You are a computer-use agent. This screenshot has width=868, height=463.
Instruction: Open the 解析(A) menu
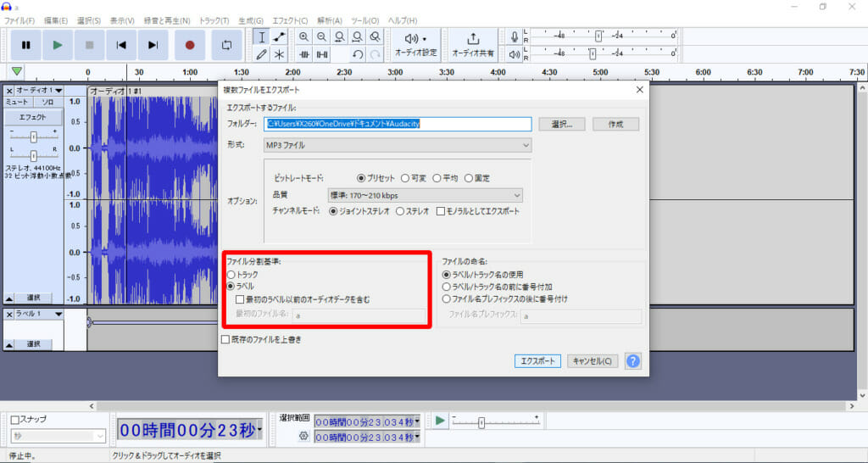(x=330, y=20)
